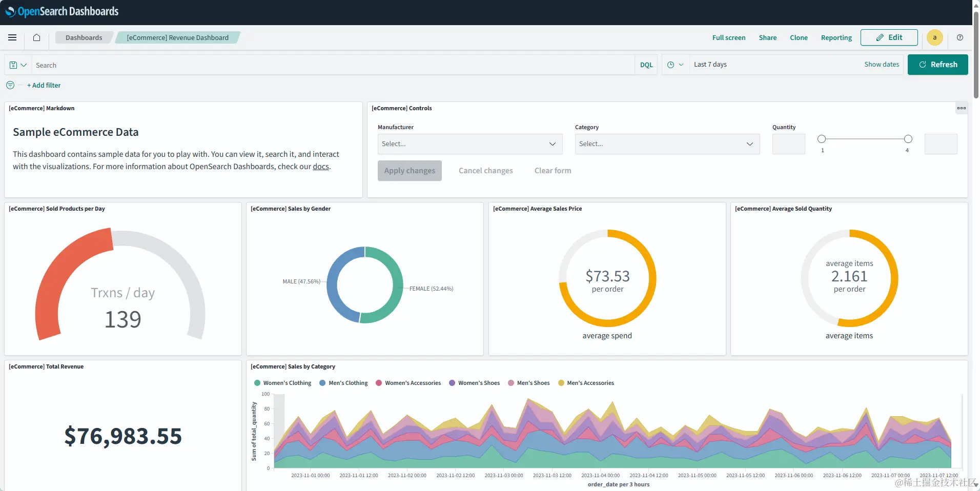Click the Quantity range slider track
This screenshot has height=491, width=980.
point(865,139)
